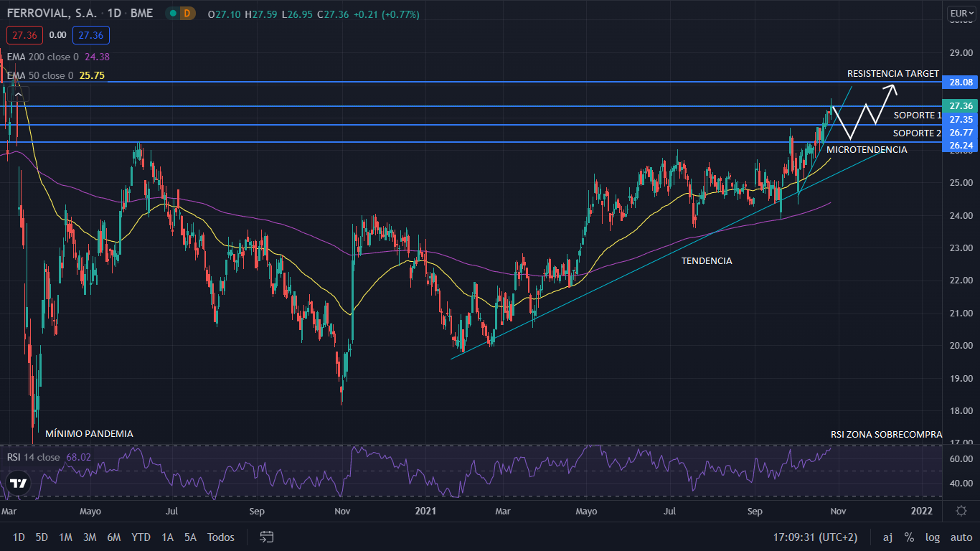Select the EMA 200 indicator legend
The image size is (980, 551).
point(43,57)
